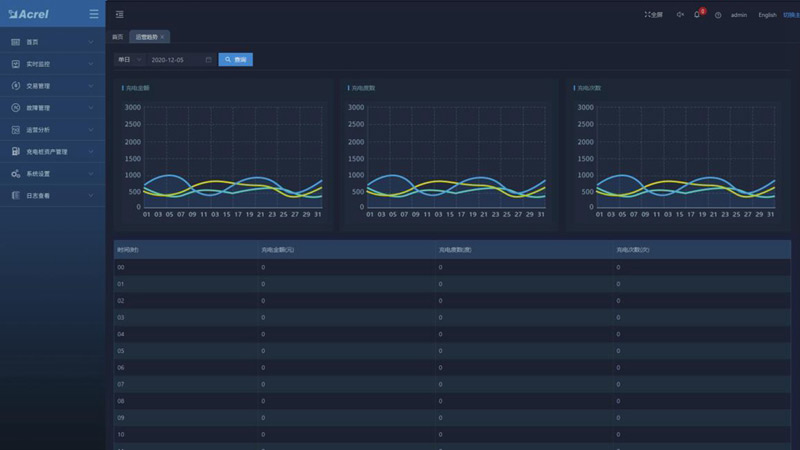Click the 2020-12-05 date input field
800x450 pixels.
(175, 60)
